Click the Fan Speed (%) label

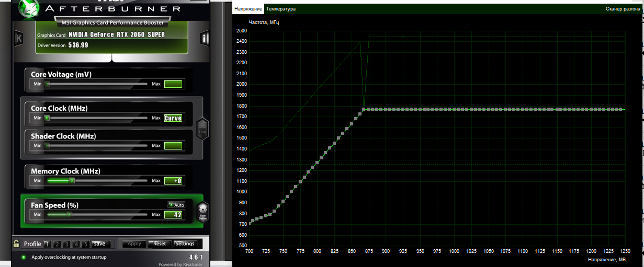pos(55,205)
